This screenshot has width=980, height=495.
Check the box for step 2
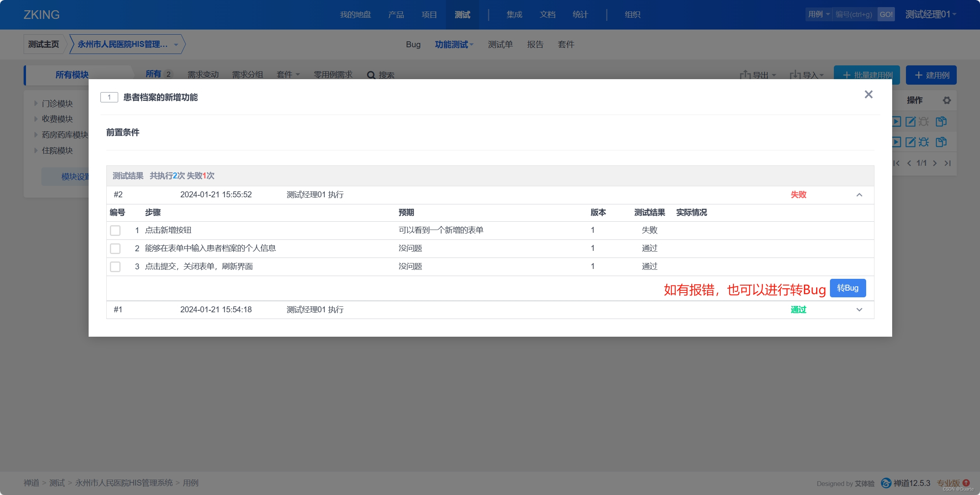click(x=115, y=248)
